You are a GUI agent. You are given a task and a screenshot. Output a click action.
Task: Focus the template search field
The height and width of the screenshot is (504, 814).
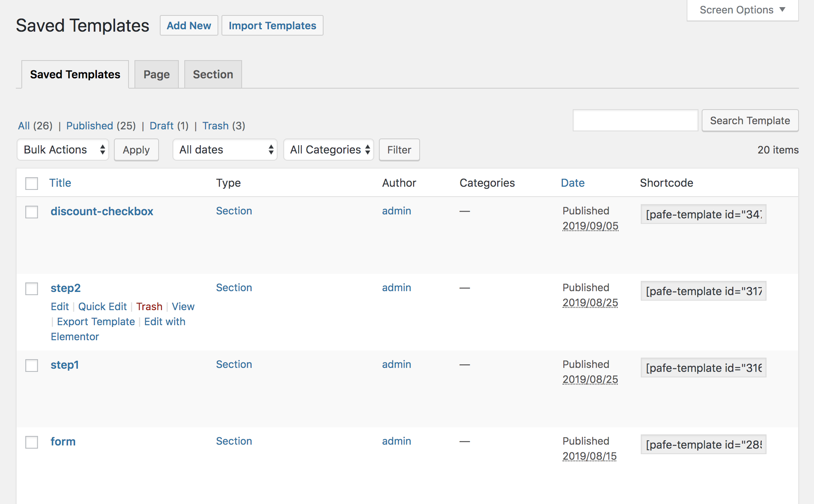pos(635,120)
